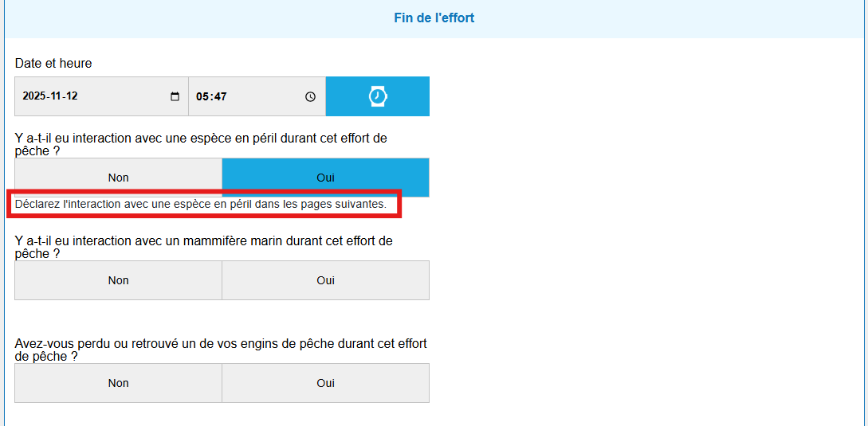
Task: Click the "Date et heure" label
Action: (x=53, y=63)
